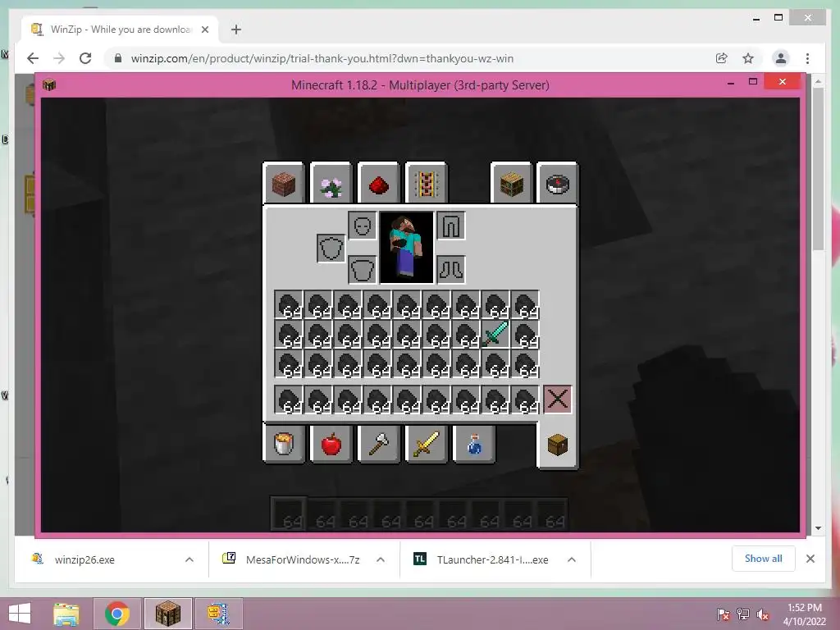Open the network tray icon
The height and width of the screenshot is (630, 840).
pyautogui.click(x=743, y=614)
